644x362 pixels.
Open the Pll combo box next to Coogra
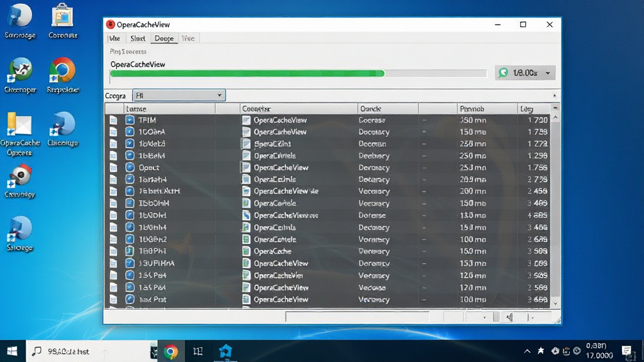click(x=179, y=96)
